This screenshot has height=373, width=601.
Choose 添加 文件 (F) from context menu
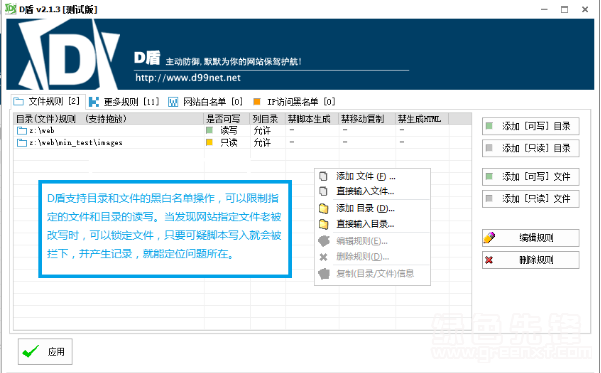pyautogui.click(x=372, y=176)
